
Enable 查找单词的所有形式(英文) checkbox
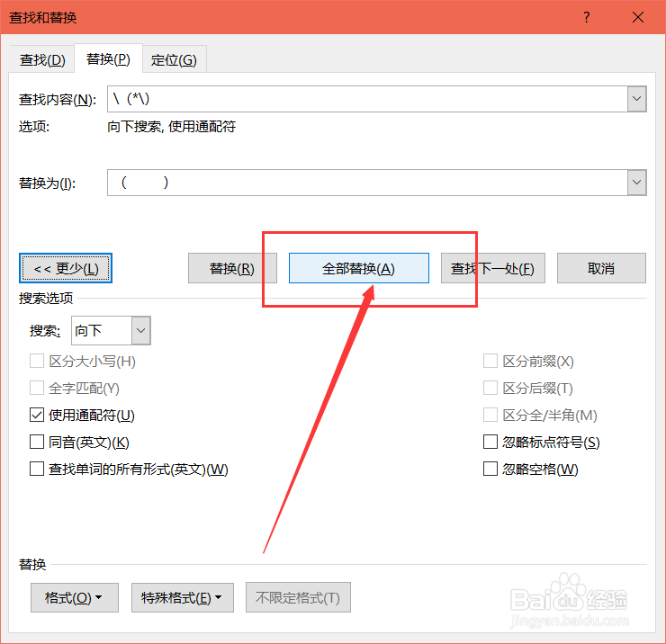[37, 470]
